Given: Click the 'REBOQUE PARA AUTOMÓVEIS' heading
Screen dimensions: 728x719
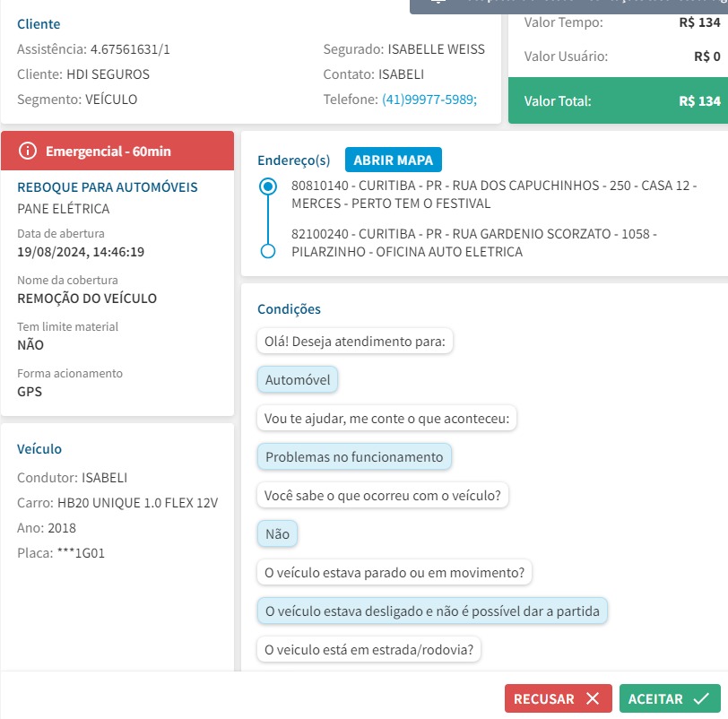Looking at the screenshot, I should [x=108, y=187].
